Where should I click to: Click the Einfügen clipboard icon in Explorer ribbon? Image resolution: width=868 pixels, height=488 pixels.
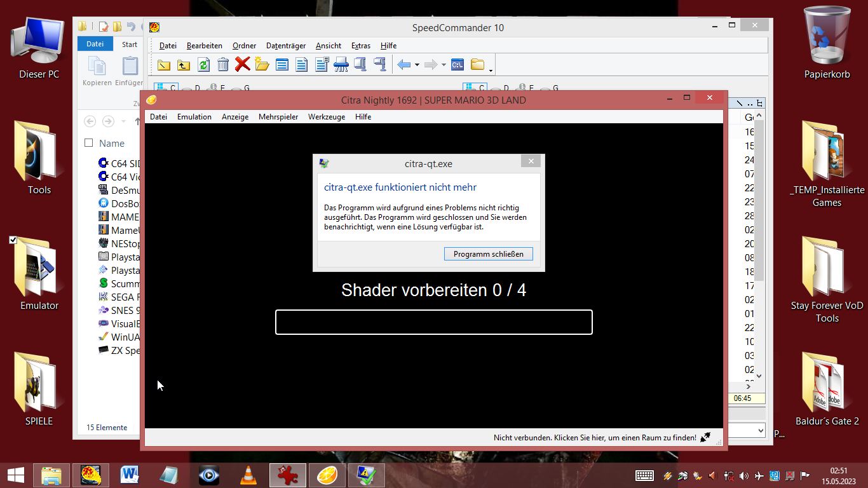click(x=130, y=66)
